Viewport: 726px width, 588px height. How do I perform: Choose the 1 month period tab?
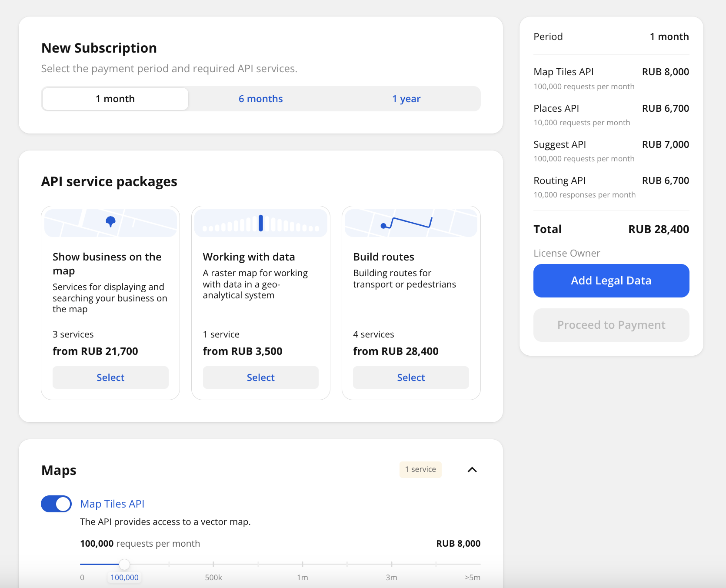pos(115,99)
